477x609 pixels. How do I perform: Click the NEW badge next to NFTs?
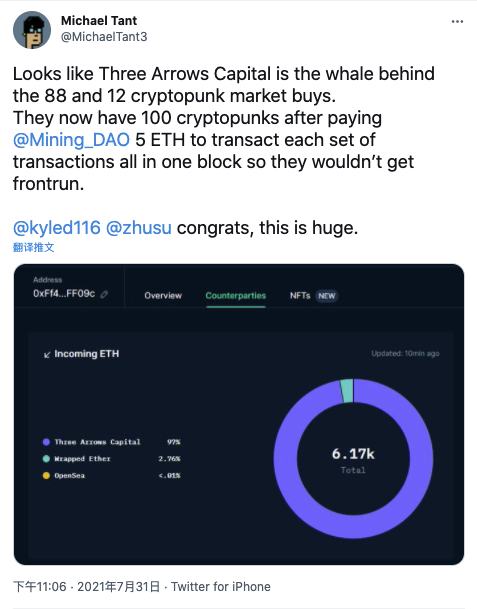327,296
